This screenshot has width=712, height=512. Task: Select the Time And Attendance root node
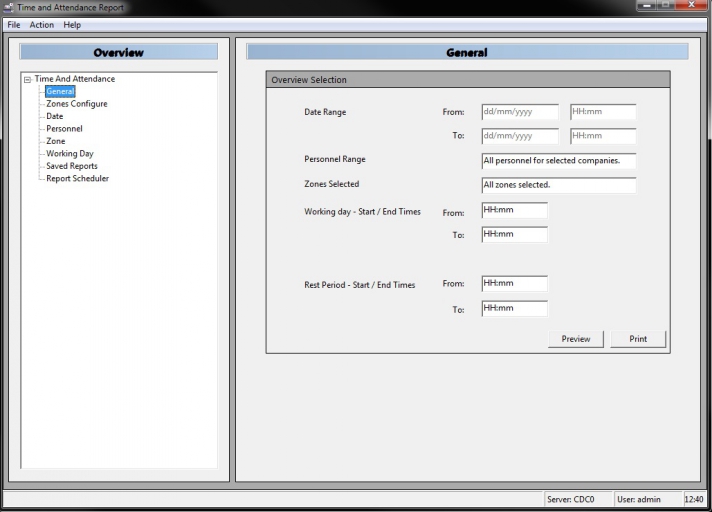[x=75, y=79]
